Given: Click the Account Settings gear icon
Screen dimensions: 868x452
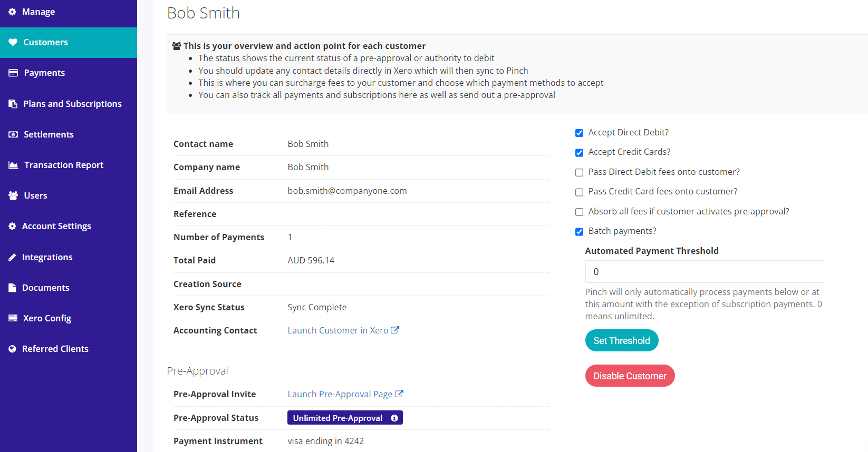Looking at the screenshot, I should (x=12, y=226).
